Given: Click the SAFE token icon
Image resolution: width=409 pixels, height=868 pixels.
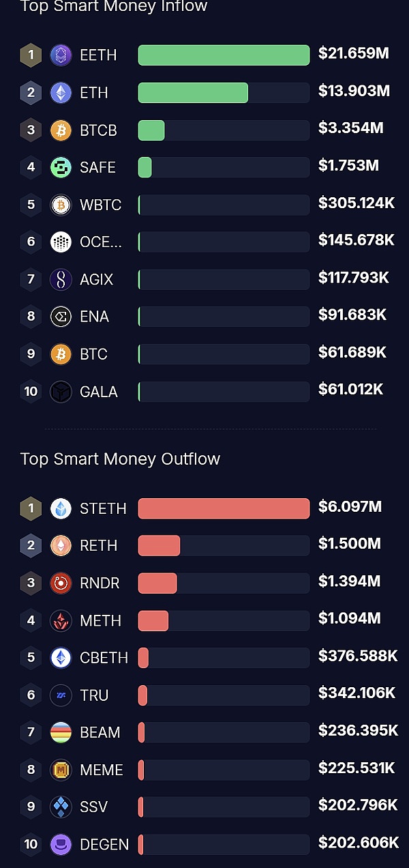Looking at the screenshot, I should (x=61, y=167).
